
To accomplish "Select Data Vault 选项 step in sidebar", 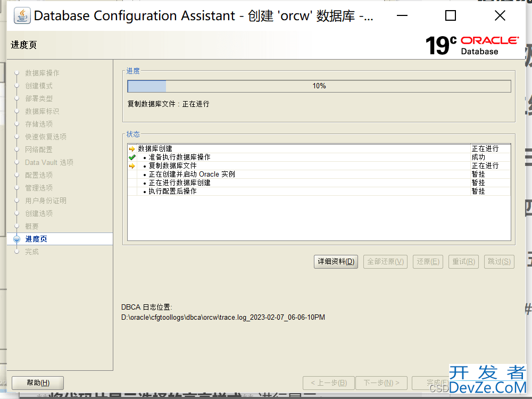I will click(49, 162).
